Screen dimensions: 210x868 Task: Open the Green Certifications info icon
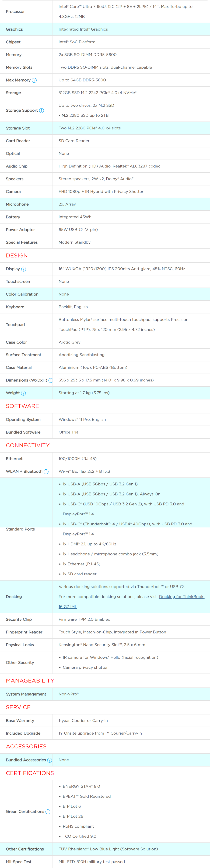pos(48,811)
